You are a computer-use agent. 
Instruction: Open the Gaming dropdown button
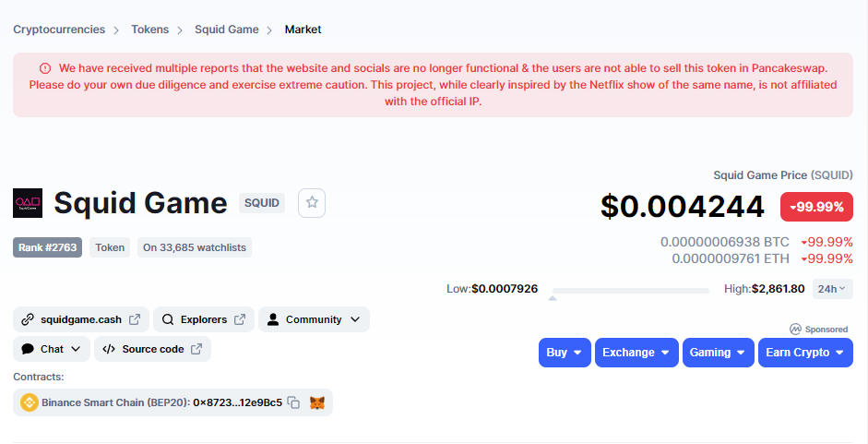718,353
